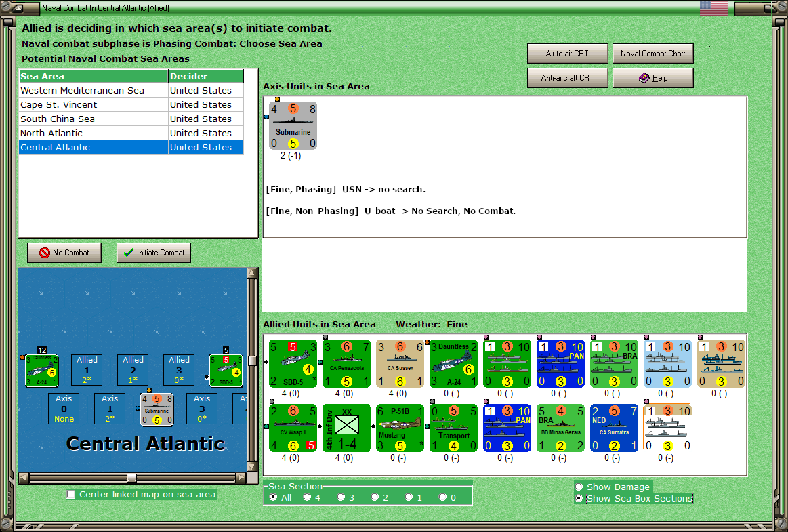Select Western Mediterranean Sea in sea area list
The height and width of the screenshot is (532, 788).
click(131, 91)
